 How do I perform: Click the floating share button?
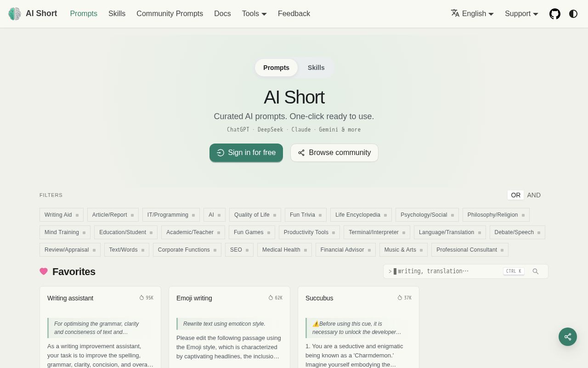pos(568,337)
